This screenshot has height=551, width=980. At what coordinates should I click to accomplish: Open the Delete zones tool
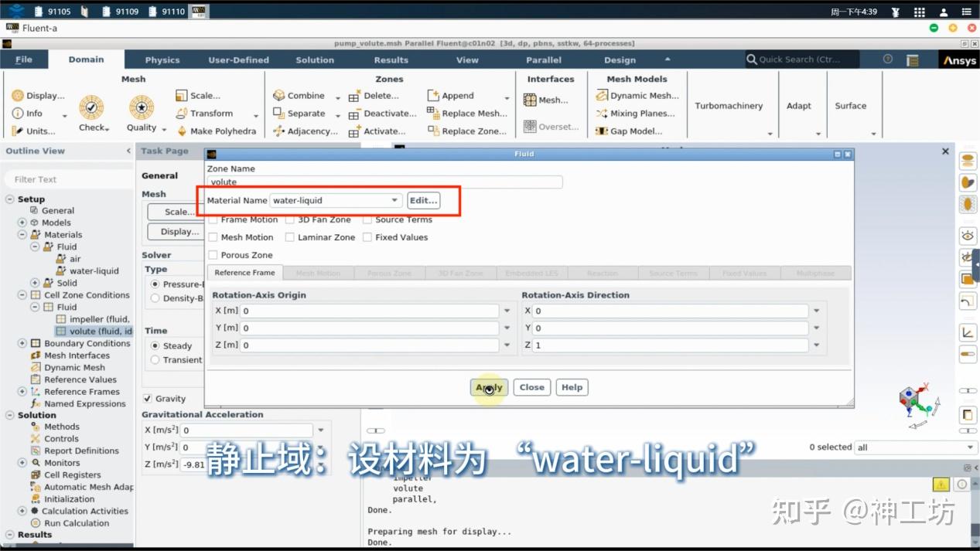(x=374, y=96)
